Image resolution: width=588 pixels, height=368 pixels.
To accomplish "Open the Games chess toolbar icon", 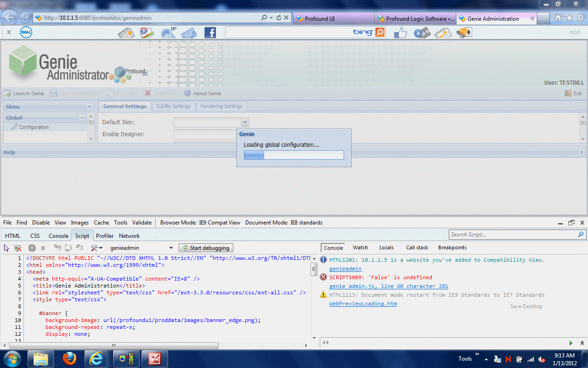I will click(x=464, y=33).
